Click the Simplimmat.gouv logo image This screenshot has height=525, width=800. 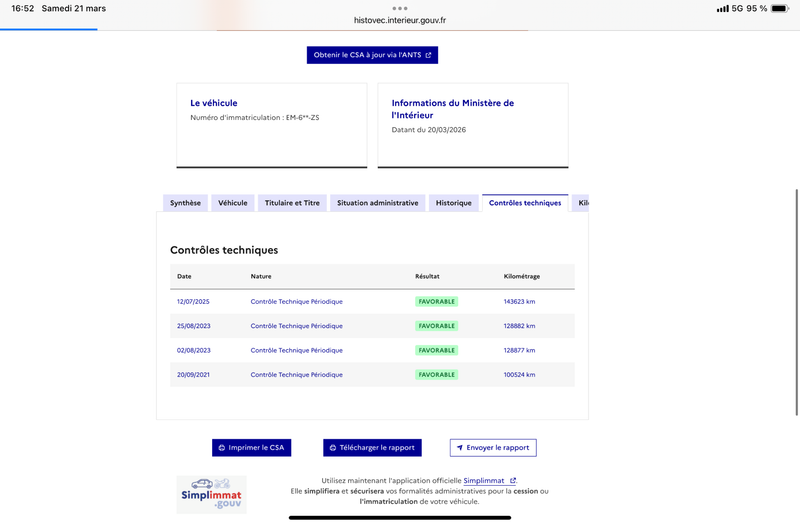pos(211,494)
